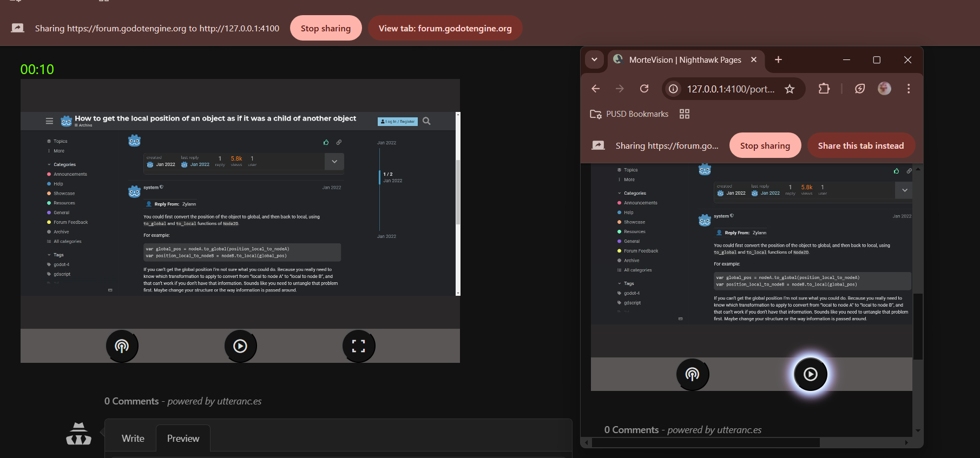Click the glowing play button in the popup window

tap(810, 374)
